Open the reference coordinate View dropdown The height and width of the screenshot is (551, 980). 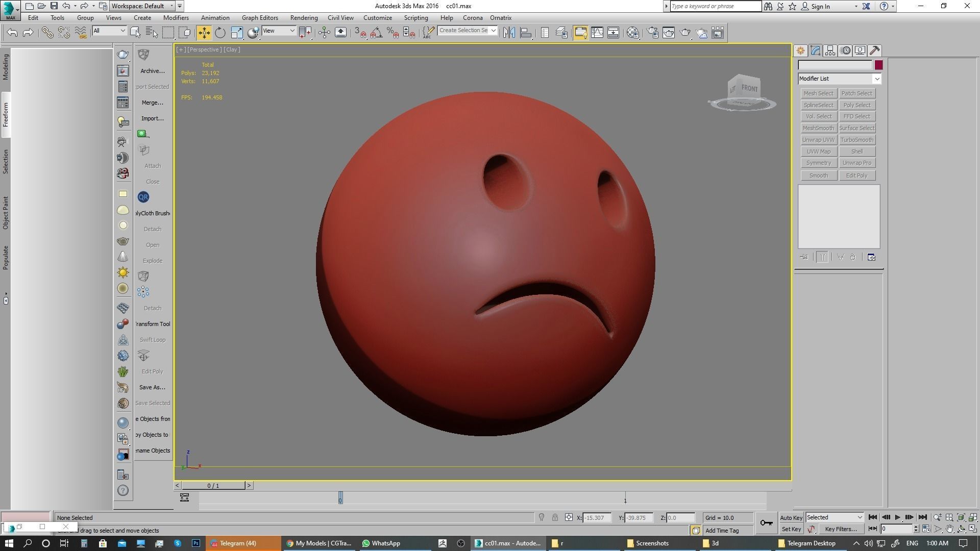point(278,31)
